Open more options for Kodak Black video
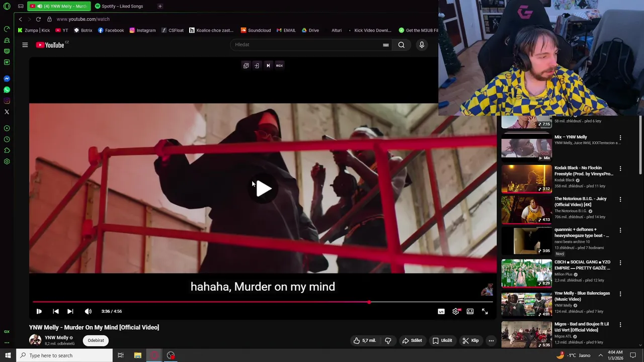644x362 pixels. pos(620,169)
